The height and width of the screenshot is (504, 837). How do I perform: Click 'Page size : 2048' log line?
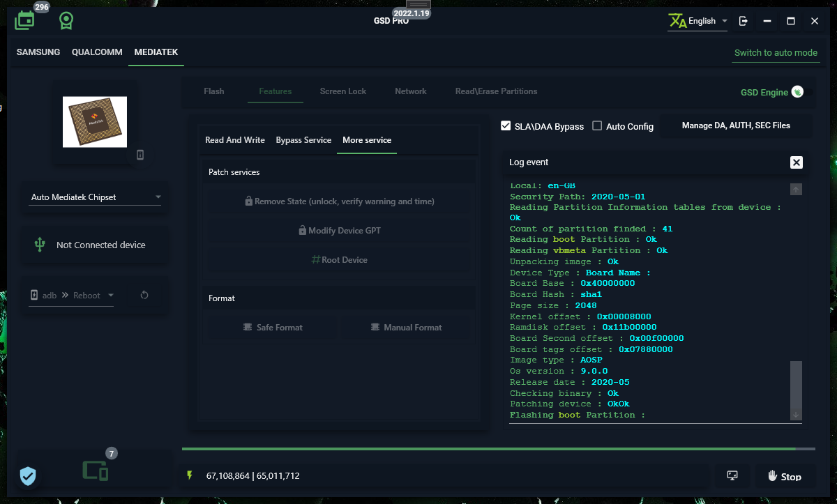tap(553, 305)
